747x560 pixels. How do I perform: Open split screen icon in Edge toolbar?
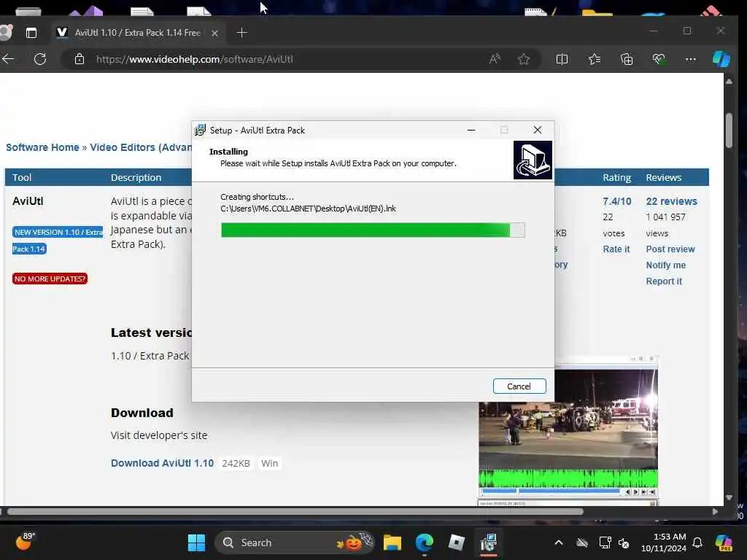[562, 59]
